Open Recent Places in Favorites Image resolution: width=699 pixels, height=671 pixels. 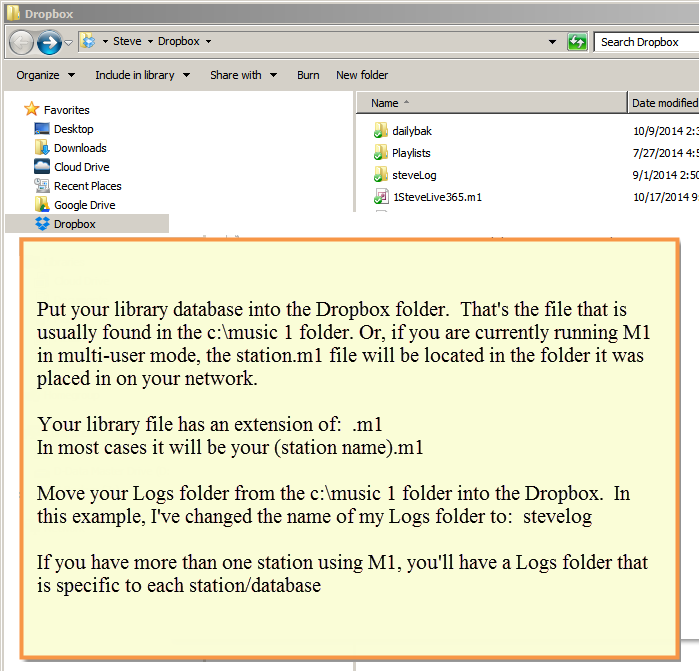click(x=88, y=186)
